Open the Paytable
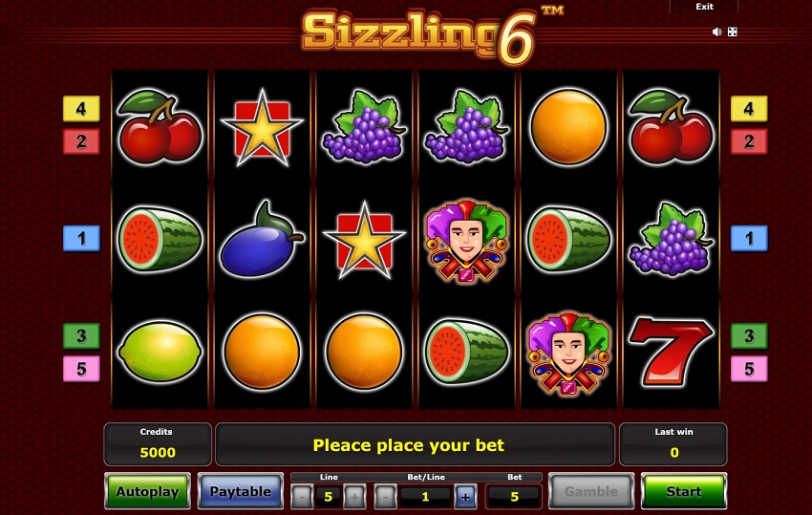This screenshot has width=812, height=515. (241, 491)
